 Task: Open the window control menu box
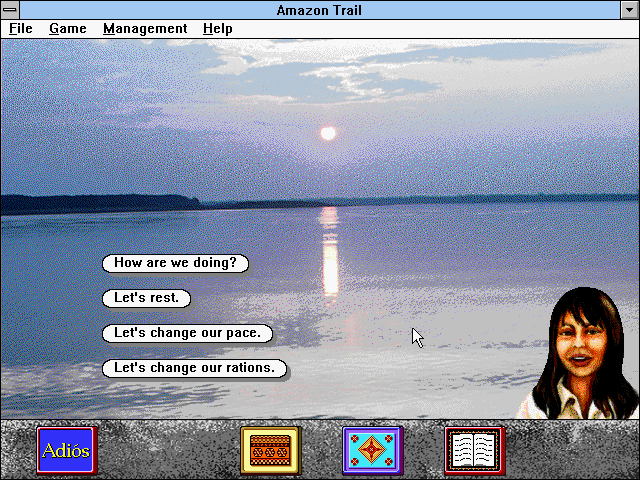click(x=10, y=10)
